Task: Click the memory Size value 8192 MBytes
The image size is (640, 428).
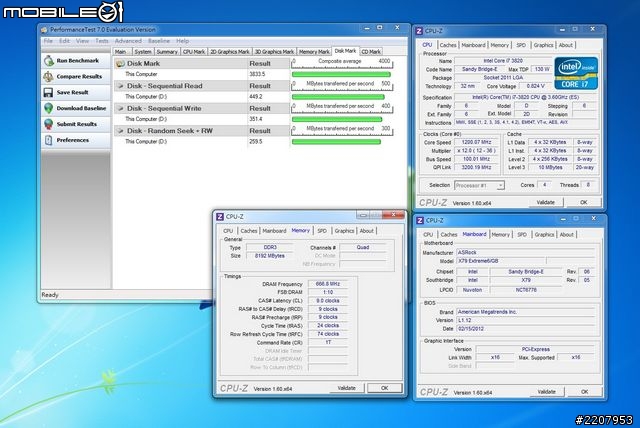Action: point(269,256)
